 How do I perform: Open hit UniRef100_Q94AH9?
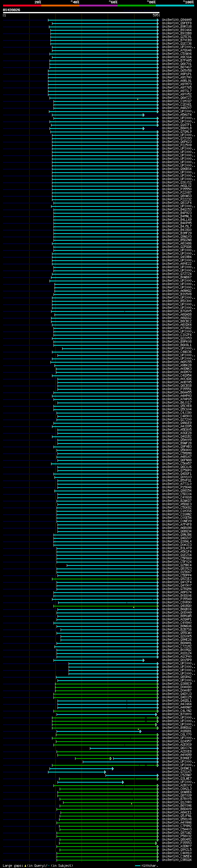click(x=176, y=20)
